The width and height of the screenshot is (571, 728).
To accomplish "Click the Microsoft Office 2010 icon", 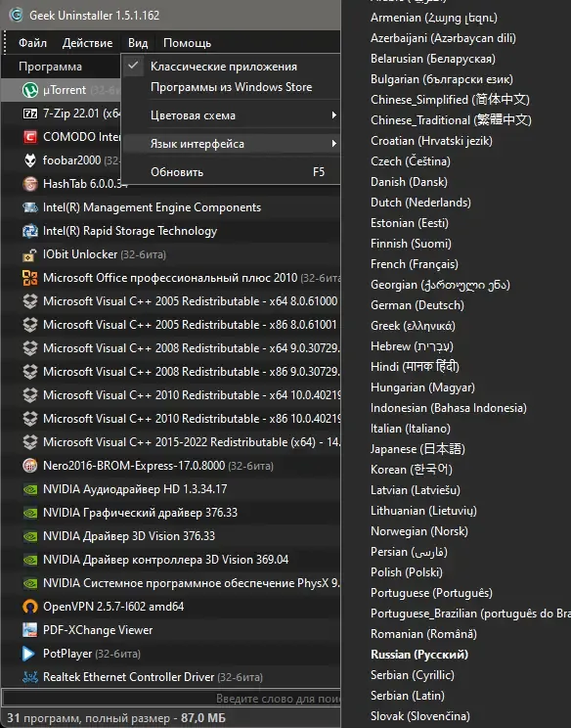I will point(30,278).
